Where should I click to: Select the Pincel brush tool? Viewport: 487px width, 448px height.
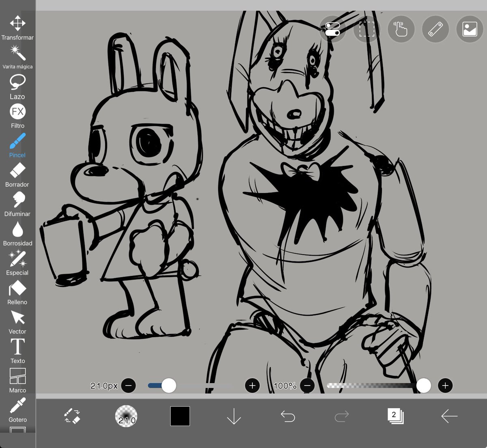click(x=17, y=145)
